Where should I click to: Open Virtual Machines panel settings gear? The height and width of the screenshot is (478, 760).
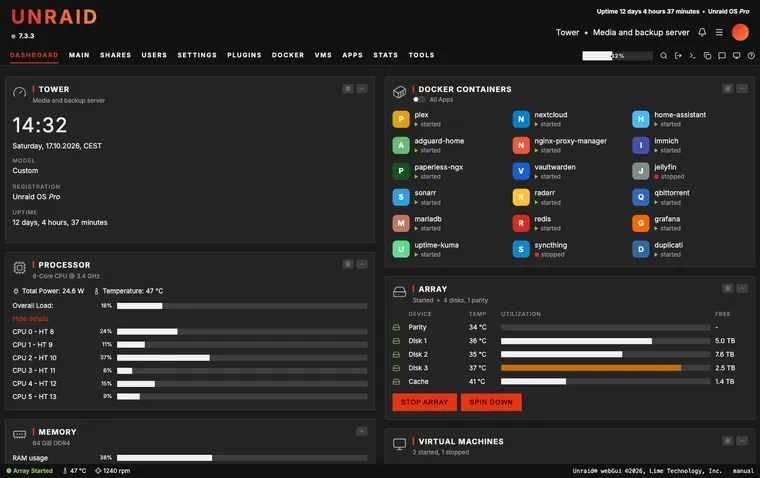pyautogui.click(x=728, y=441)
